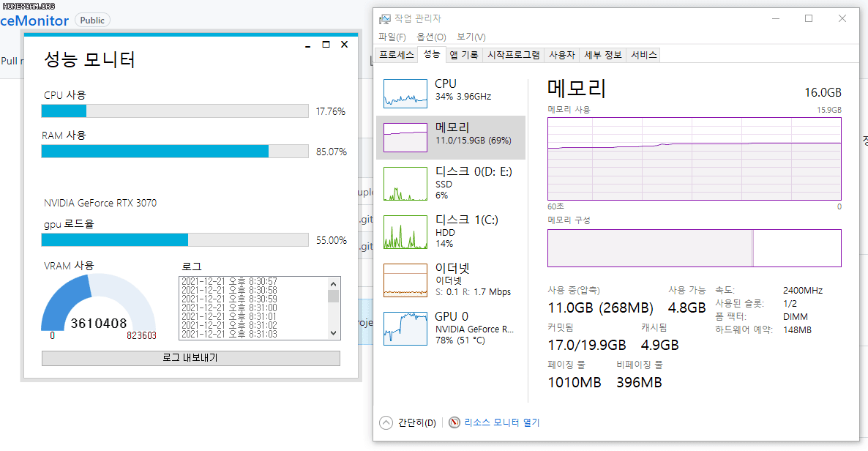Click the 4.9GB cached value
Viewport: 868px width, 451px height.
click(x=660, y=345)
